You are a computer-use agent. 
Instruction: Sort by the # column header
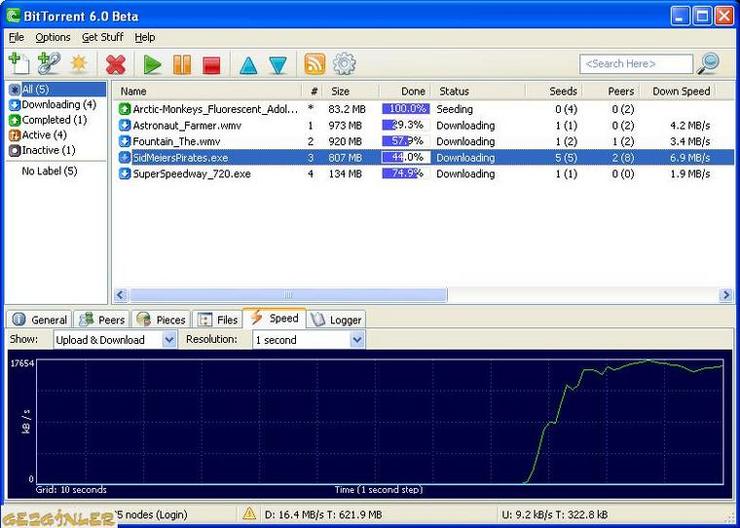(x=313, y=91)
